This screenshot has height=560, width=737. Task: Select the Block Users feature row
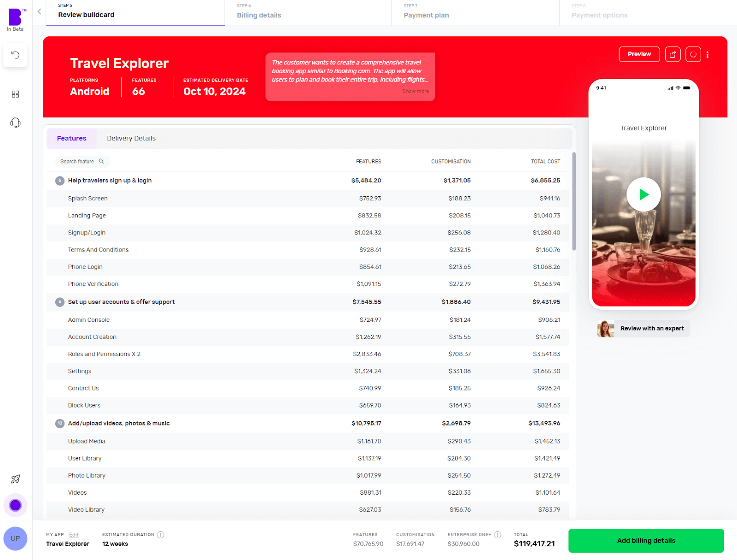[308, 405]
